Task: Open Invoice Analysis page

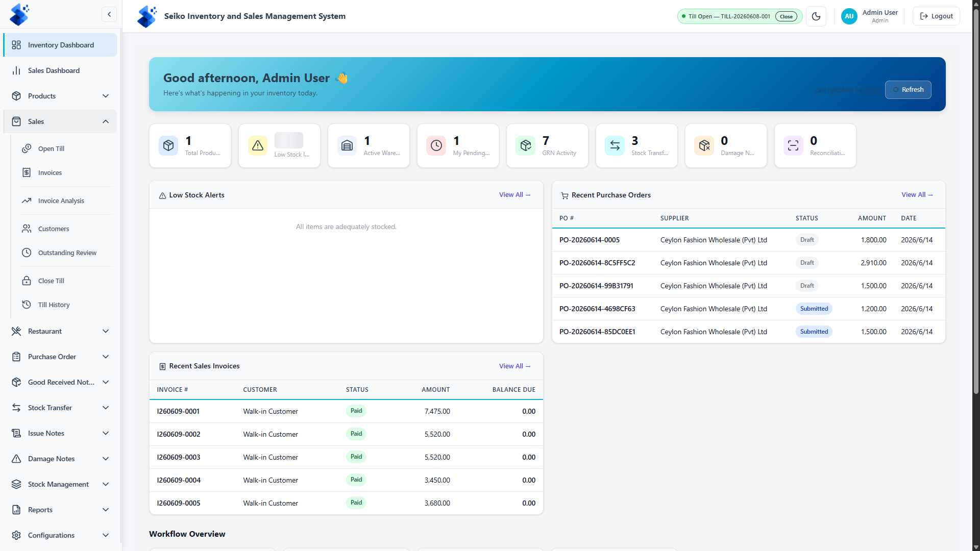Action: (66, 201)
